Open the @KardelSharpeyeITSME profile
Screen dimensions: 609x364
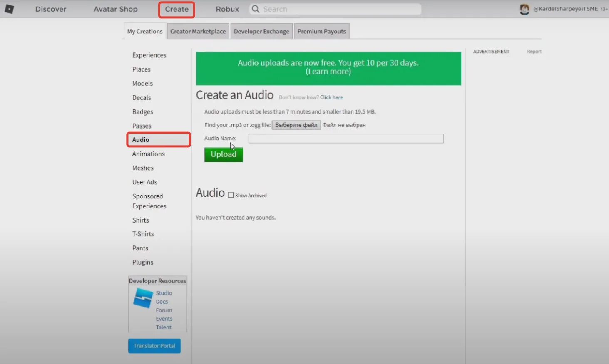click(x=566, y=9)
